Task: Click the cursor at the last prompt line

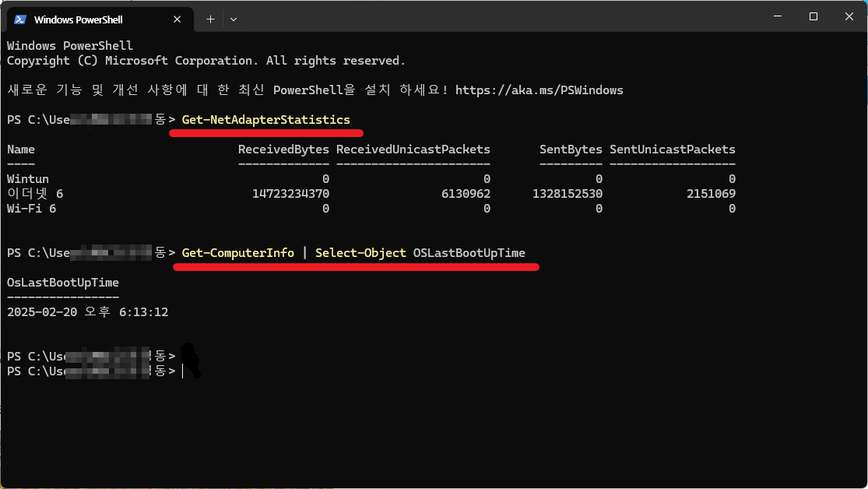Action: (183, 372)
